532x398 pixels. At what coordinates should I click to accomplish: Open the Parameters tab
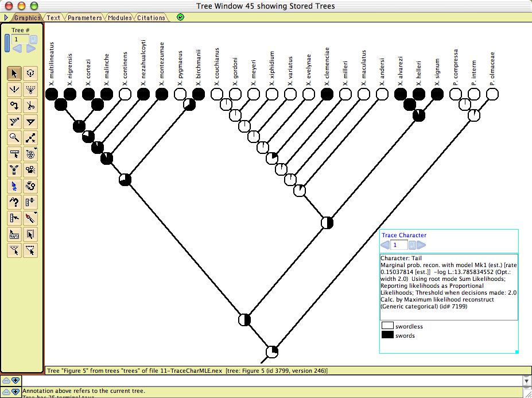[x=84, y=18]
